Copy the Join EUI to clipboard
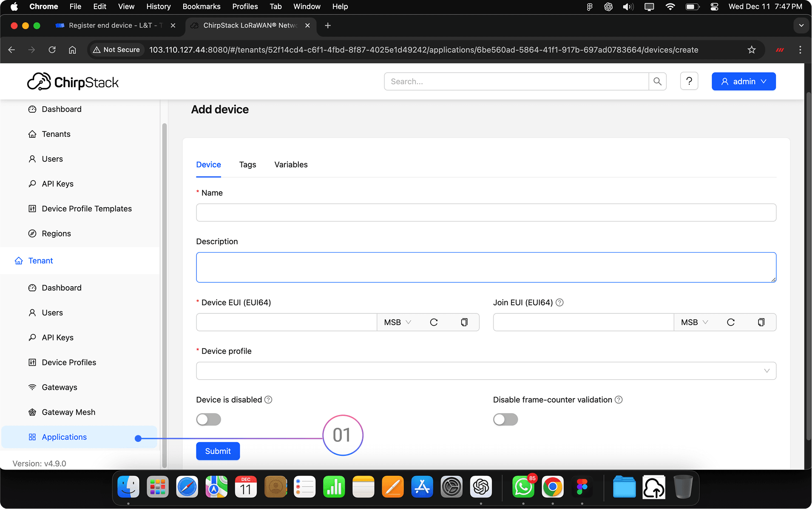Viewport: 812px width, 509px height. tap(761, 322)
